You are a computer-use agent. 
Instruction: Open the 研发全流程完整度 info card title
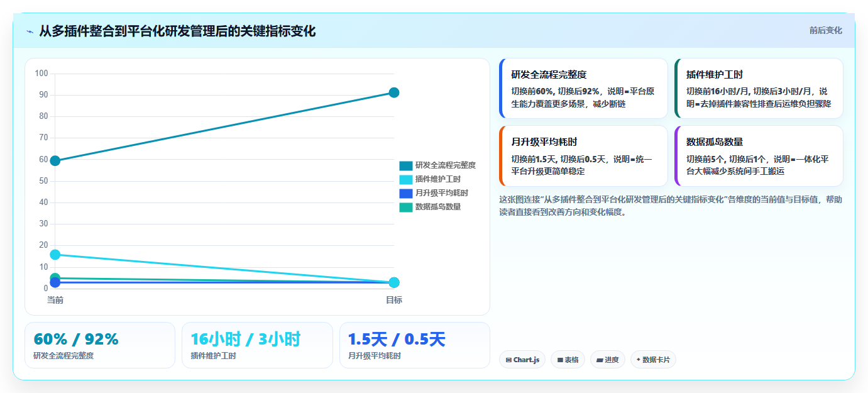(x=549, y=74)
